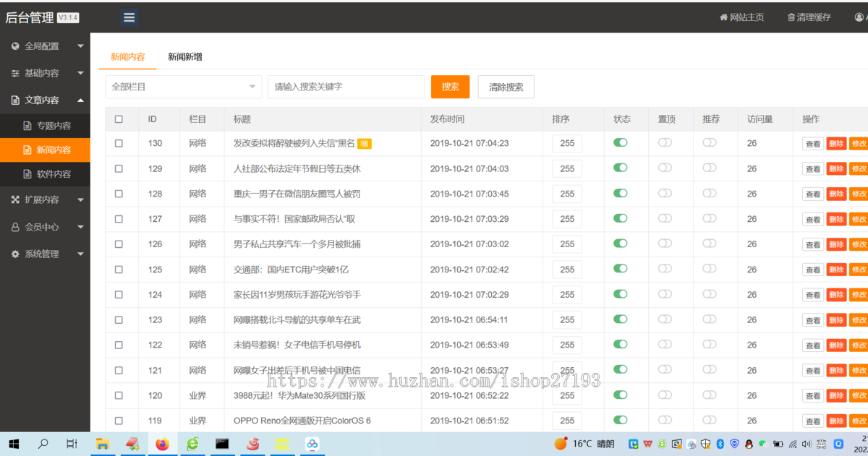868x456 pixels.
Task: Check the checkbox for row ID 122
Action: [x=119, y=345]
